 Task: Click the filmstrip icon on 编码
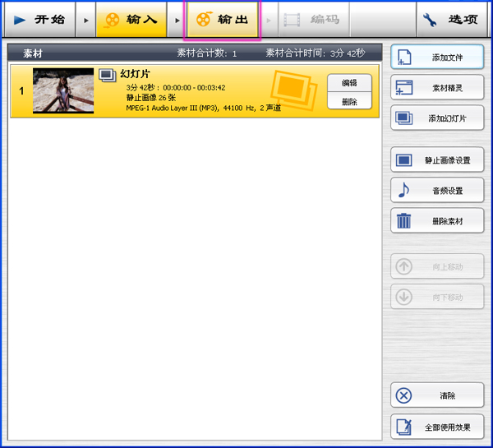pos(292,20)
